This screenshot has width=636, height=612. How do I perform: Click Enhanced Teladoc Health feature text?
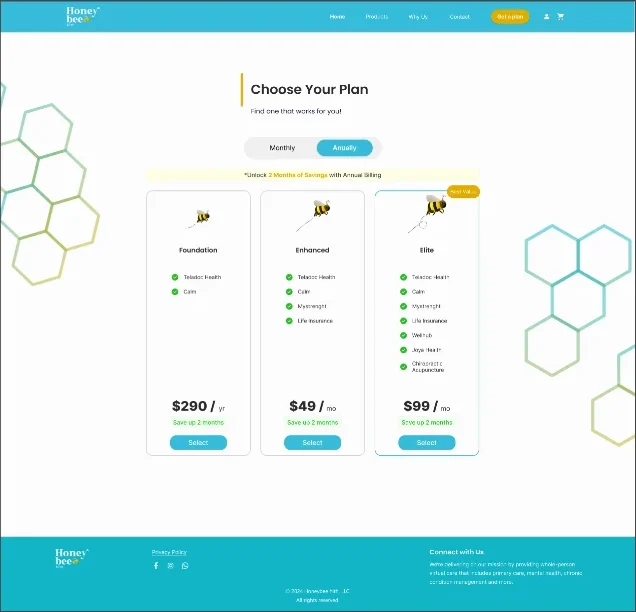pyautogui.click(x=316, y=277)
